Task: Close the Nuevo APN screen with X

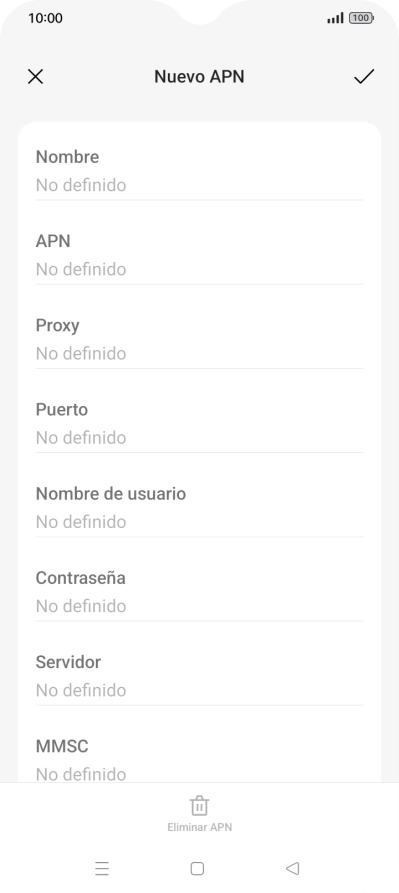Action: [35, 76]
